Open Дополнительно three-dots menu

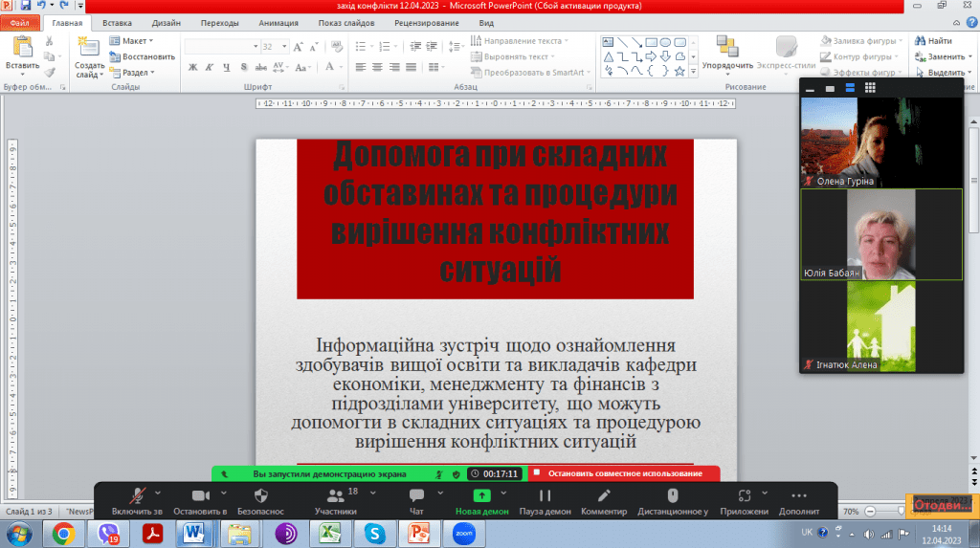point(799,495)
